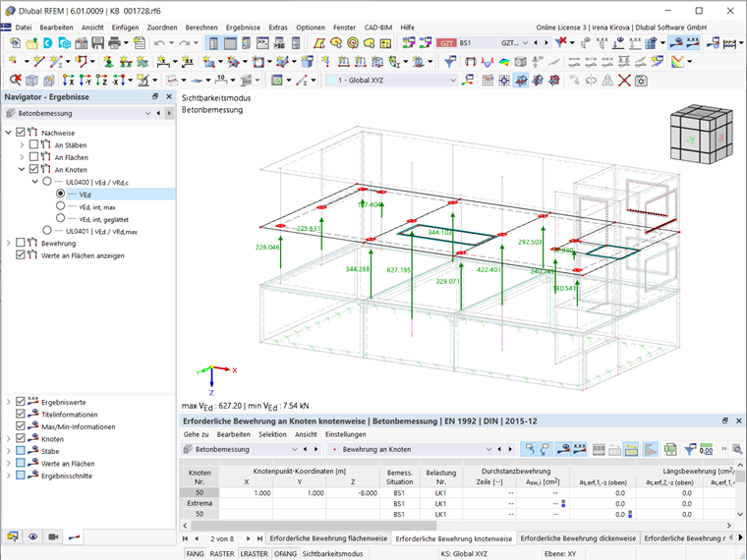This screenshot has width=747, height=560.
Task: Click the view in X direction icon
Action: pos(69,81)
